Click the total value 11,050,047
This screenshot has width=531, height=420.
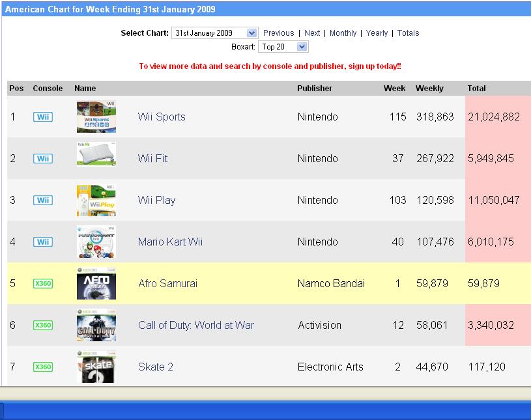[494, 200]
